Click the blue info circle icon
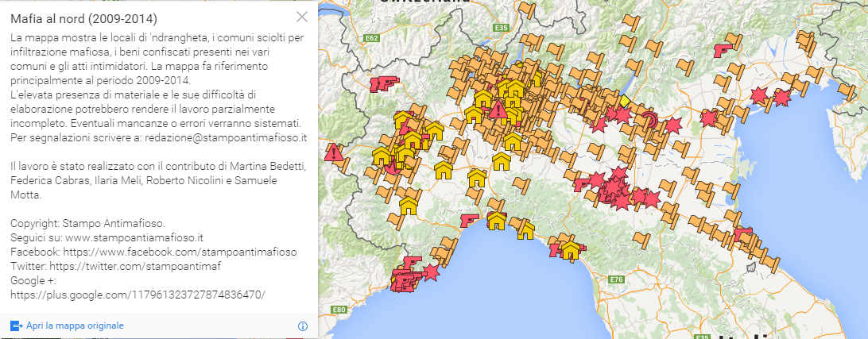The image size is (868, 339). pyautogui.click(x=303, y=326)
